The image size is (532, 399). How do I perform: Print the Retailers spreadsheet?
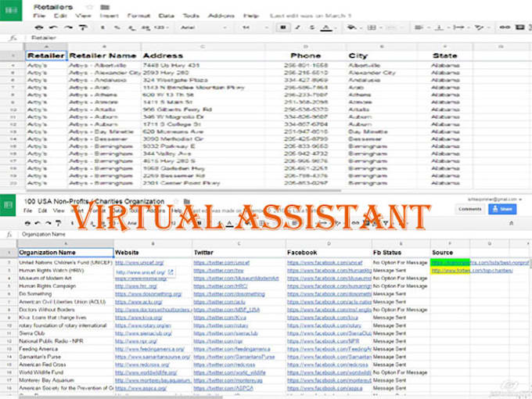click(x=39, y=27)
